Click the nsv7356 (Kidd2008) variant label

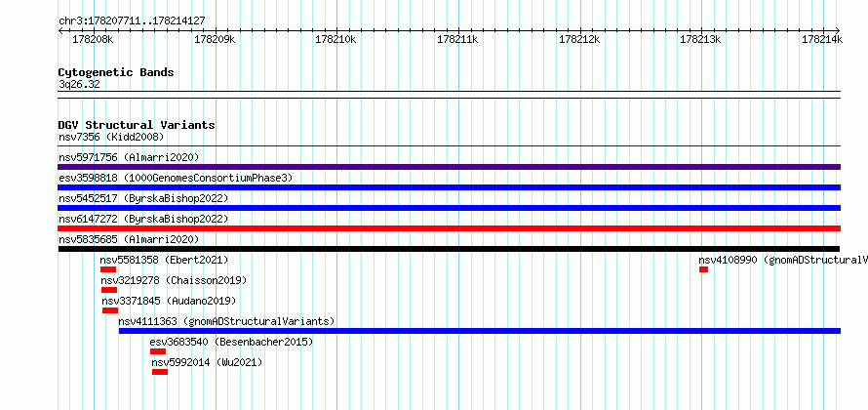pyautogui.click(x=111, y=137)
